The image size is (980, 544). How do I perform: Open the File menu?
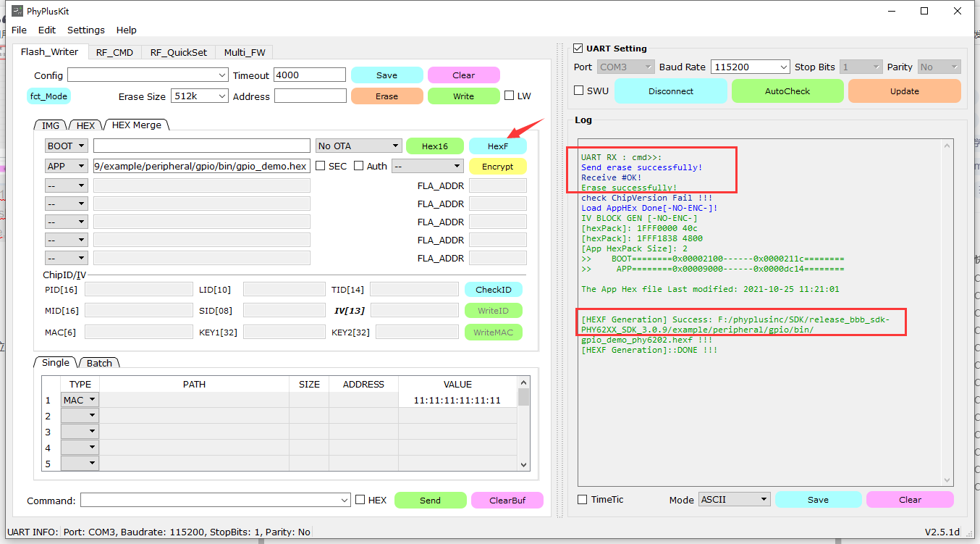click(19, 30)
